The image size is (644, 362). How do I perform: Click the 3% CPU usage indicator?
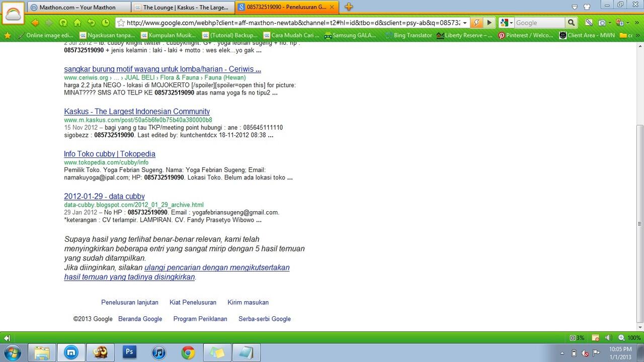tap(577, 338)
